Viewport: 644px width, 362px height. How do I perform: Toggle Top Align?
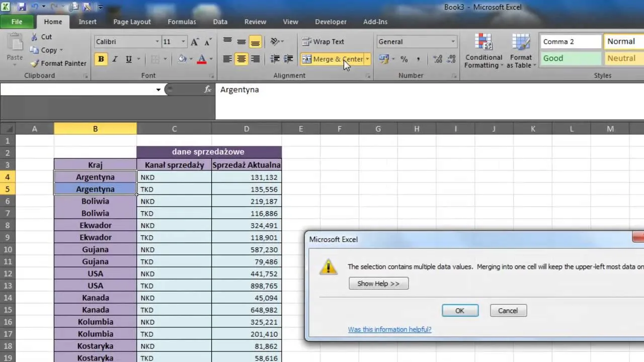click(x=227, y=42)
